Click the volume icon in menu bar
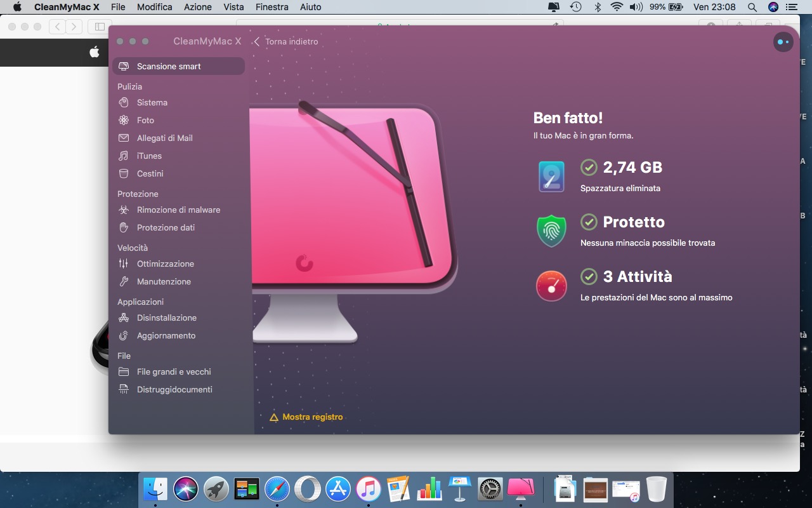Screen dimensions: 812x508 636,7
